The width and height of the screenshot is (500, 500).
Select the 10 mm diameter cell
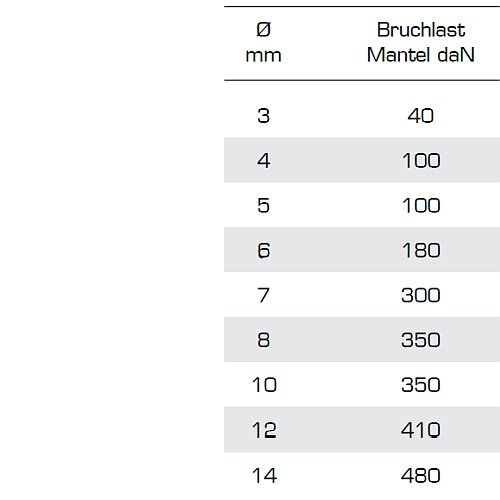point(264,385)
